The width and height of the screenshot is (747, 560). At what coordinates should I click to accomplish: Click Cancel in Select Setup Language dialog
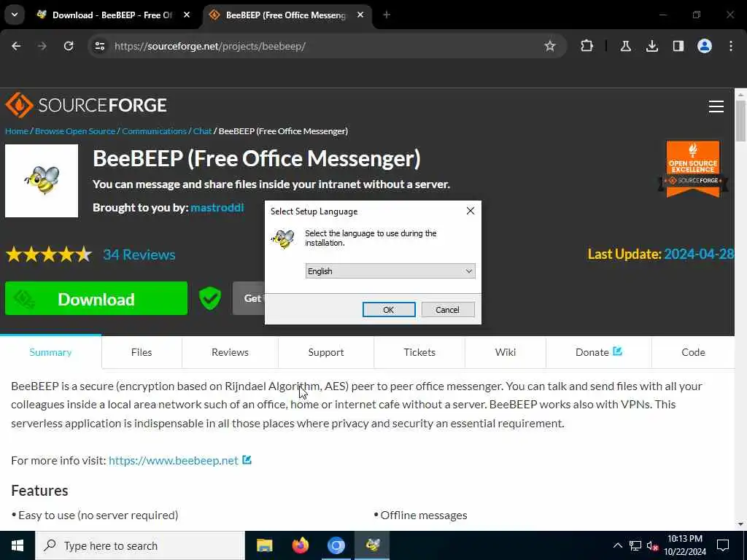click(447, 309)
